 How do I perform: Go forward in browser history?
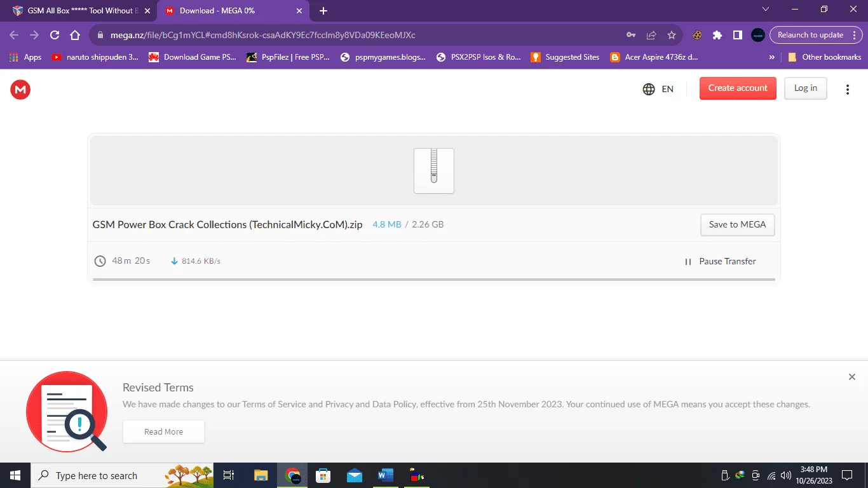coord(34,35)
